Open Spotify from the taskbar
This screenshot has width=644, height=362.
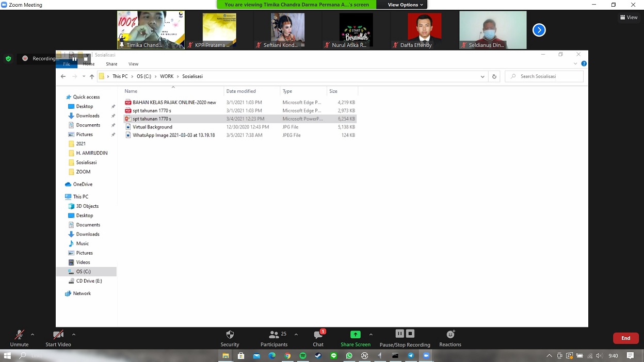click(303, 356)
